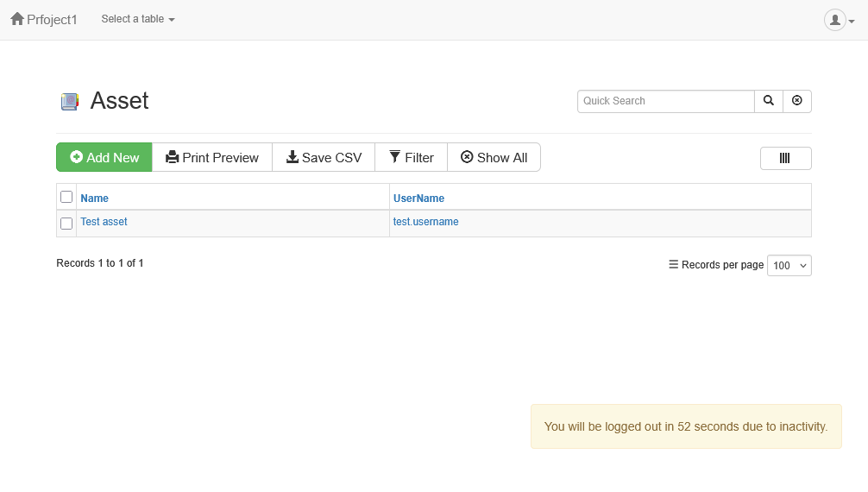Click the Show All button

pos(494,157)
